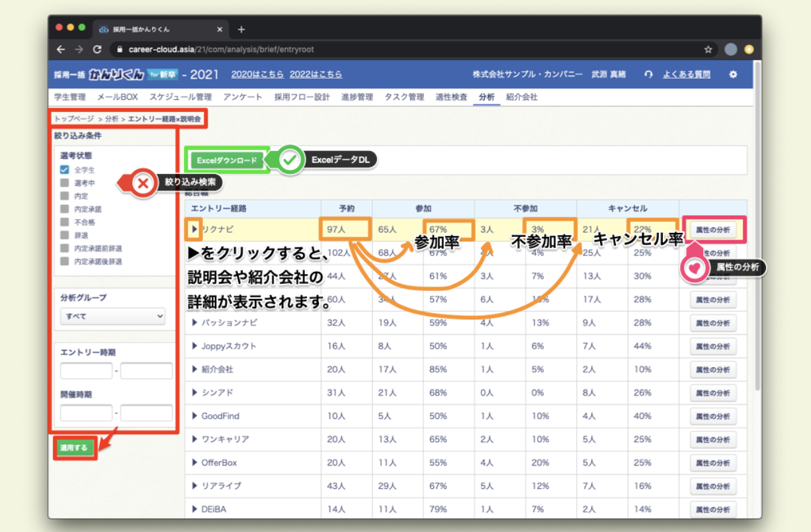
Task: Bookmark this page with star icon
Action: pyautogui.click(x=708, y=50)
